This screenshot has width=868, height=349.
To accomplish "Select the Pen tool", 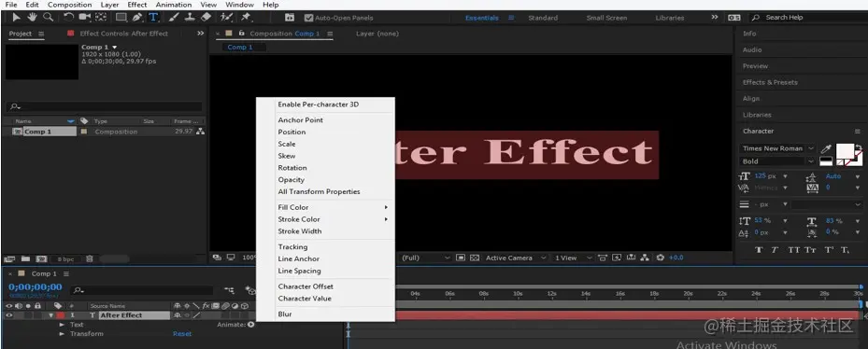I will click(x=136, y=17).
